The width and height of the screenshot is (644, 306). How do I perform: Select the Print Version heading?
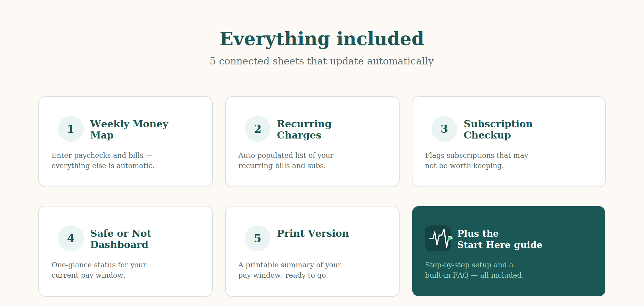[x=313, y=233]
